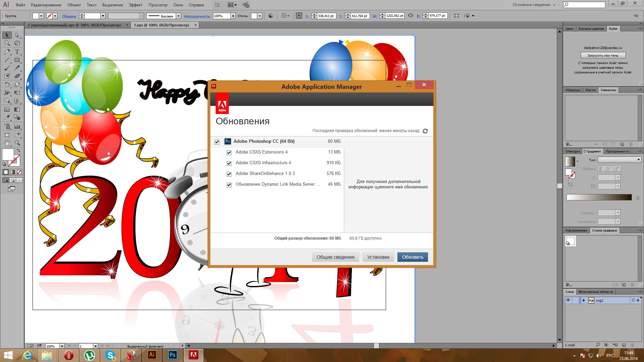Image resolution: width=644 pixels, height=362 pixels.
Task: Open stroke weight dropdown in control bar
Action: 103,16
